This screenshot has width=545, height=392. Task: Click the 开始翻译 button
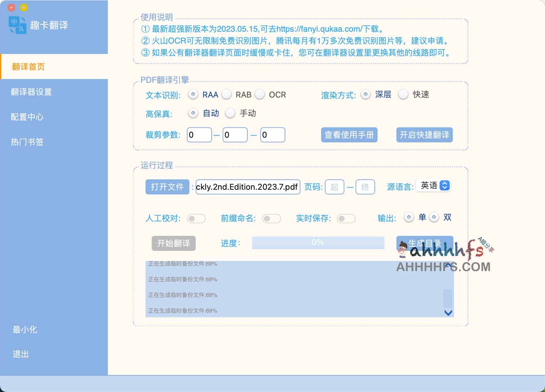(173, 243)
